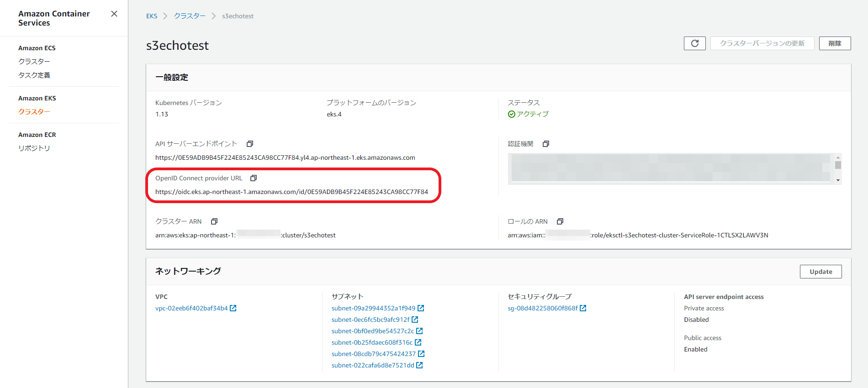Open subnet-09a29944352a1f949 link

373,308
